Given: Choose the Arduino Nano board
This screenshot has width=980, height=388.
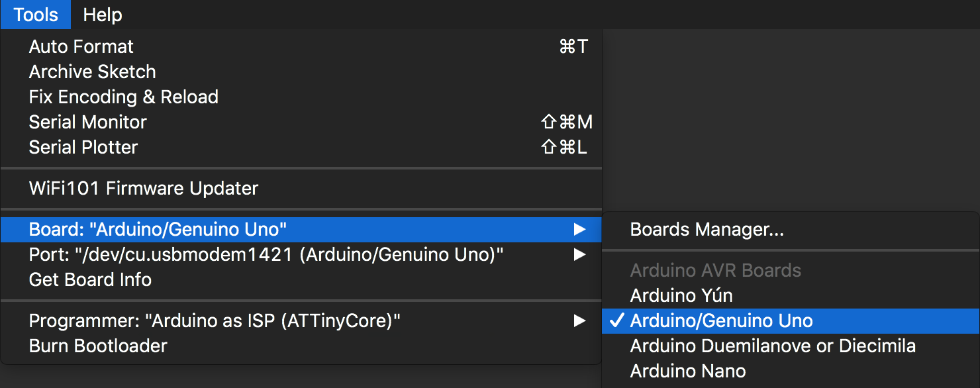Looking at the screenshot, I should [688, 371].
